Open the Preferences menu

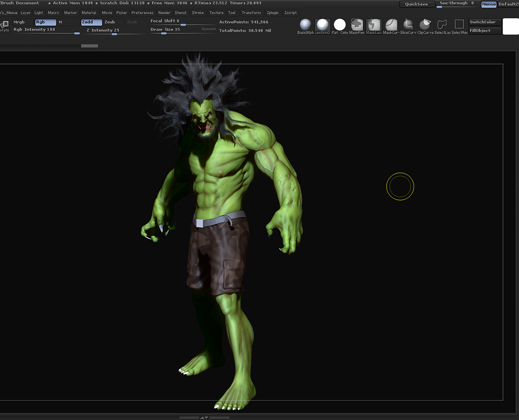point(142,13)
